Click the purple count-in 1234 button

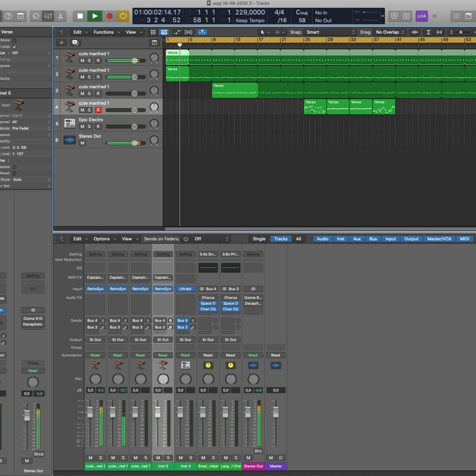pos(421,16)
